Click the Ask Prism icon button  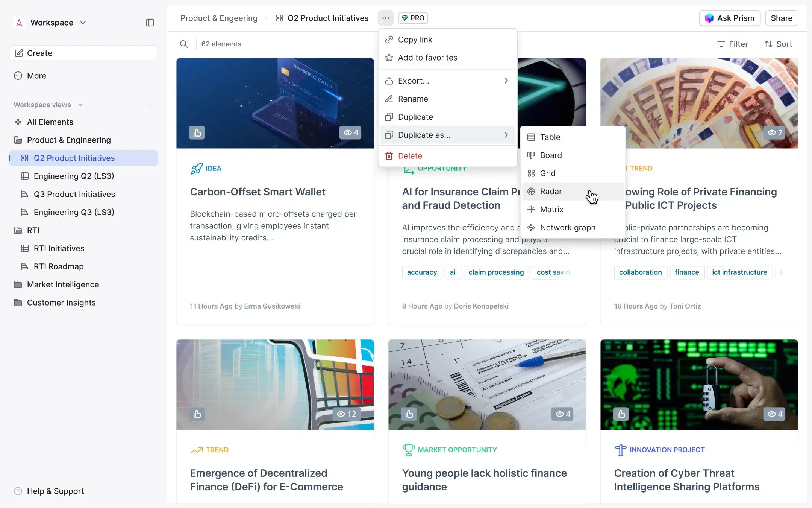point(709,18)
